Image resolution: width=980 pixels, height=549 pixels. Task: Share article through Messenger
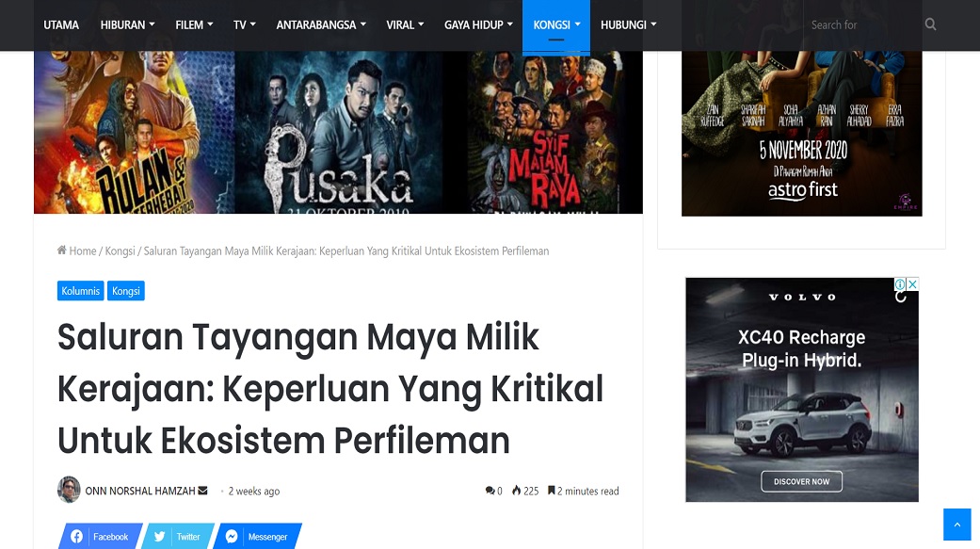[257, 537]
